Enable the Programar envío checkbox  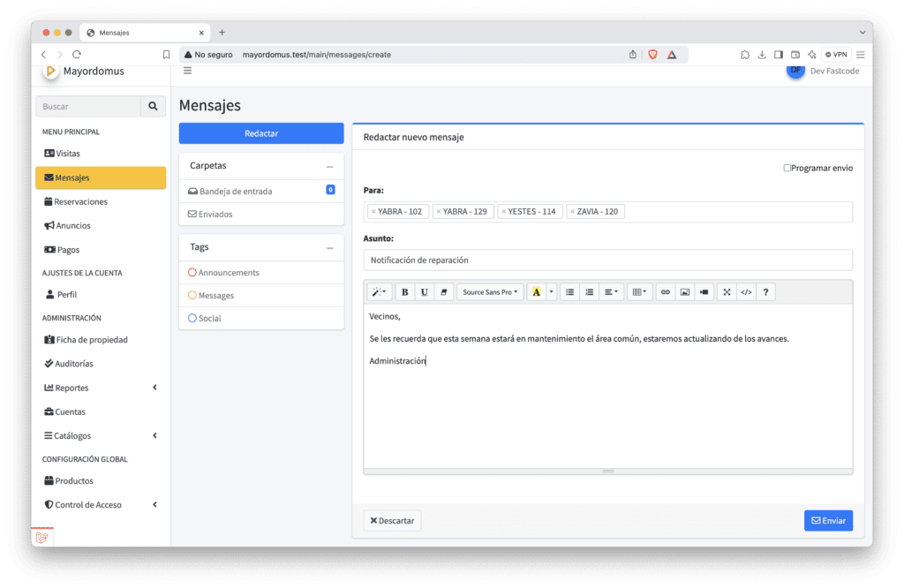point(787,168)
